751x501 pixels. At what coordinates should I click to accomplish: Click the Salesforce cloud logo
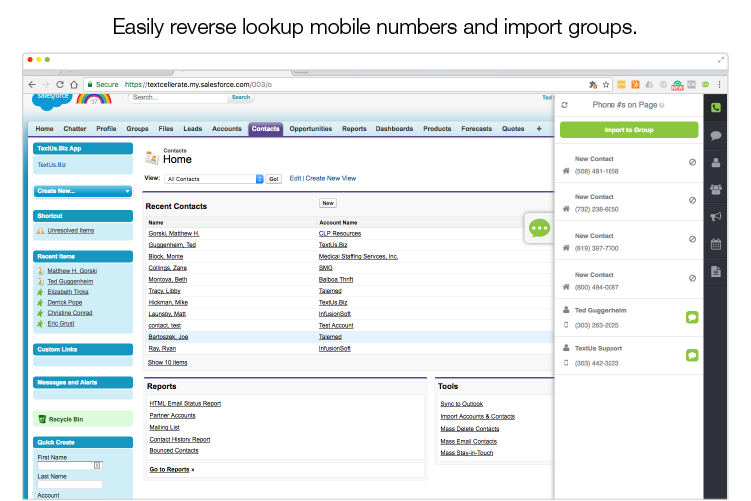[52, 100]
